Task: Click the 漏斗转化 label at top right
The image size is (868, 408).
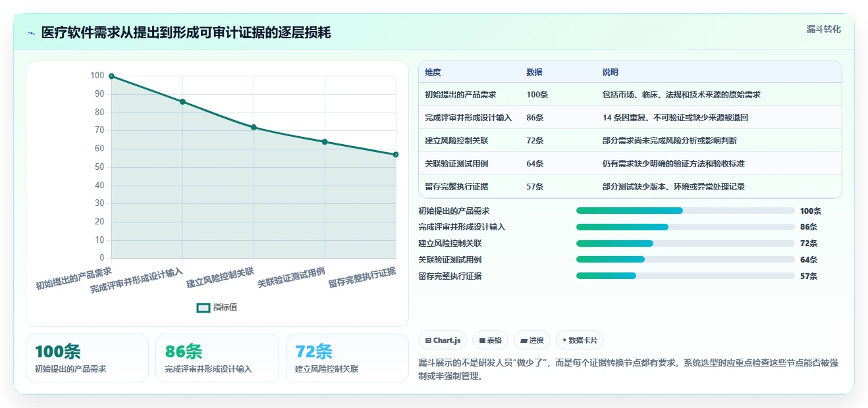Action: coord(824,30)
